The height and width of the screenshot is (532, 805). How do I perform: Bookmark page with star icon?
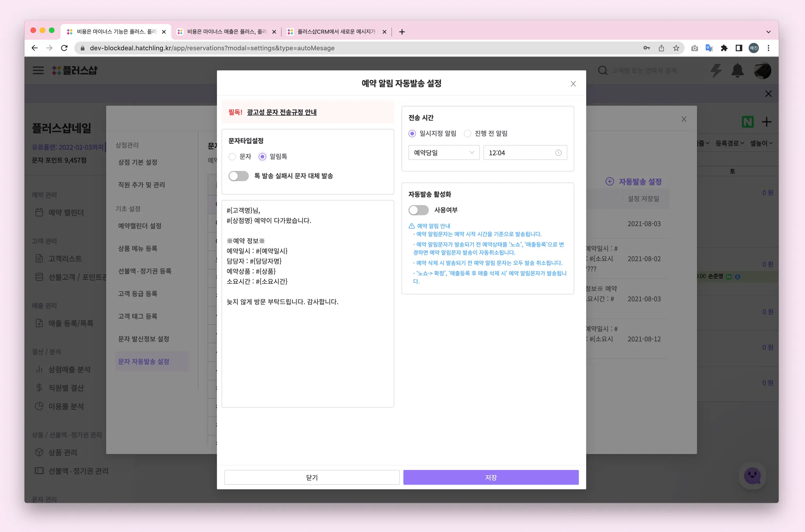tap(676, 48)
